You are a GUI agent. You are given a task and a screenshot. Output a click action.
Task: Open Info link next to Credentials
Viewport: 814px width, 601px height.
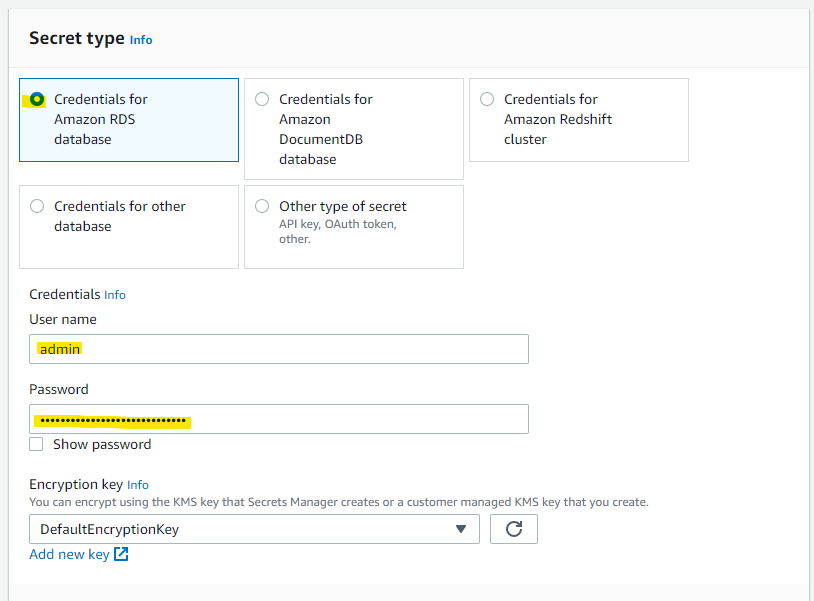point(115,295)
